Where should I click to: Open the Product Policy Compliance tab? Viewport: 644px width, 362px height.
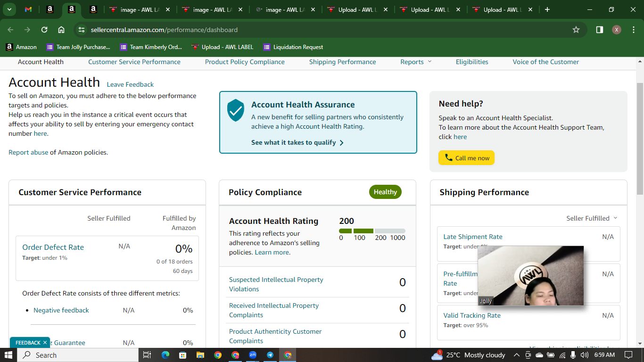245,62
